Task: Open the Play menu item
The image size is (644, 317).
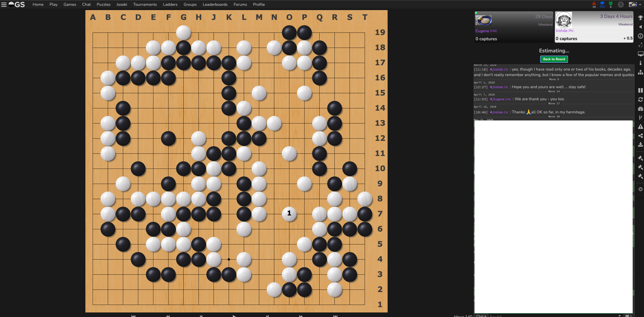Action: [x=53, y=4]
